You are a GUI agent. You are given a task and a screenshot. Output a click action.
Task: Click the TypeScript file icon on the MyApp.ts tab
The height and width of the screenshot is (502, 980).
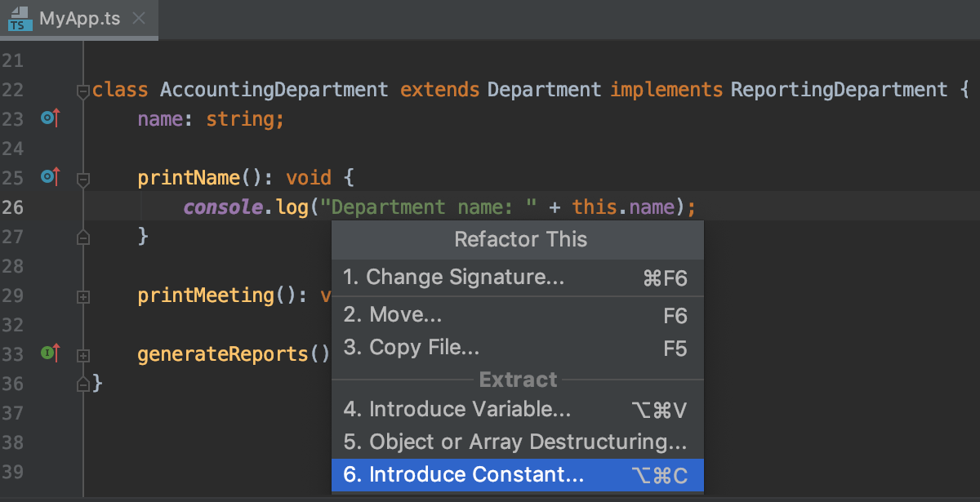[18, 19]
